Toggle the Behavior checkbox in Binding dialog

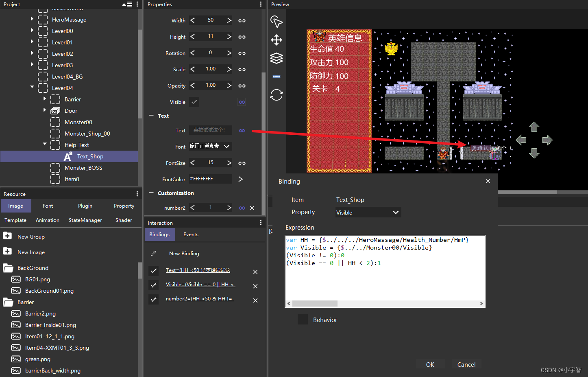[303, 320]
